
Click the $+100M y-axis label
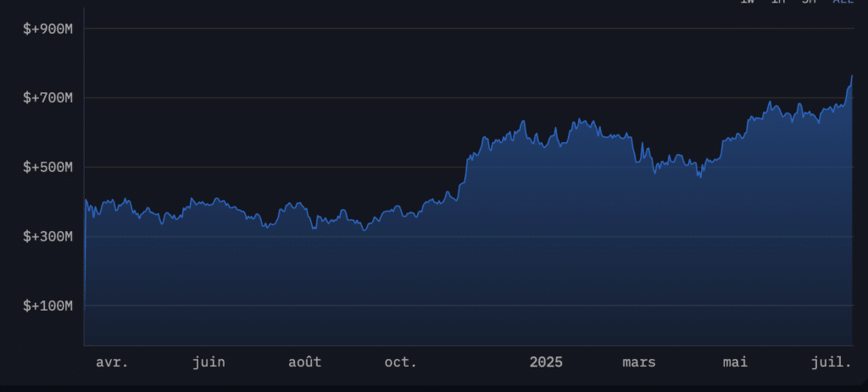tap(48, 306)
